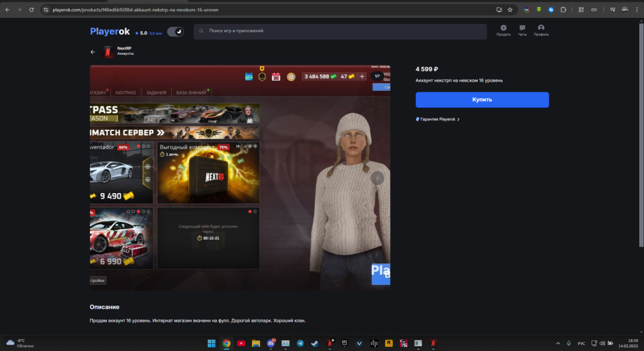Click the copy link chain icon
This screenshot has height=351, width=644.
tap(594, 10)
